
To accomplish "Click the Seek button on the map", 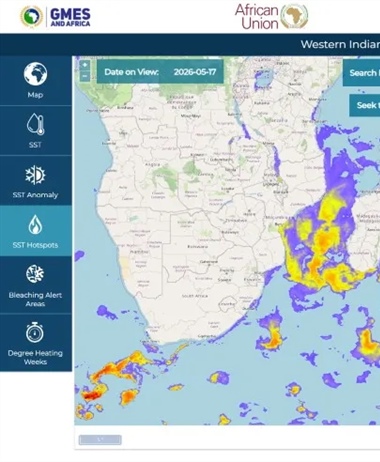I will coord(365,105).
